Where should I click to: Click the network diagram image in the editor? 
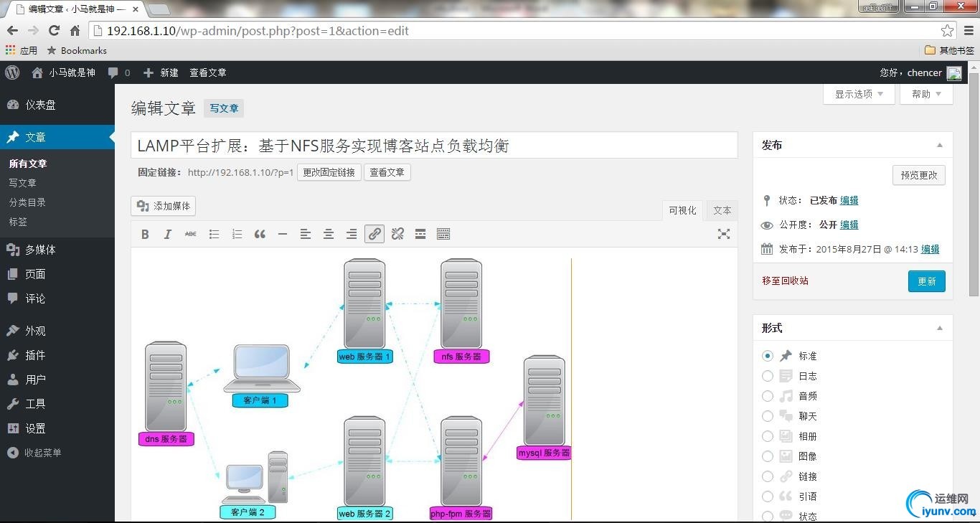pos(355,389)
